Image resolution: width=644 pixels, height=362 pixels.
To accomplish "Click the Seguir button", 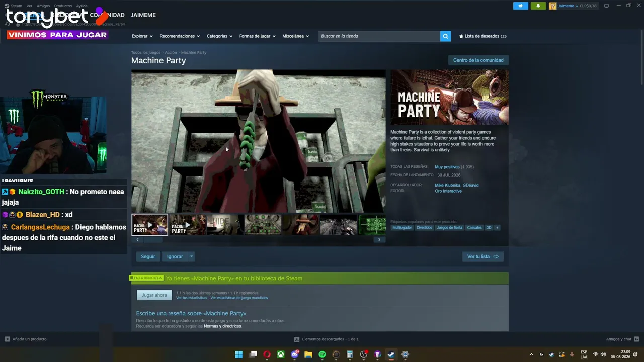I will click(x=148, y=256).
